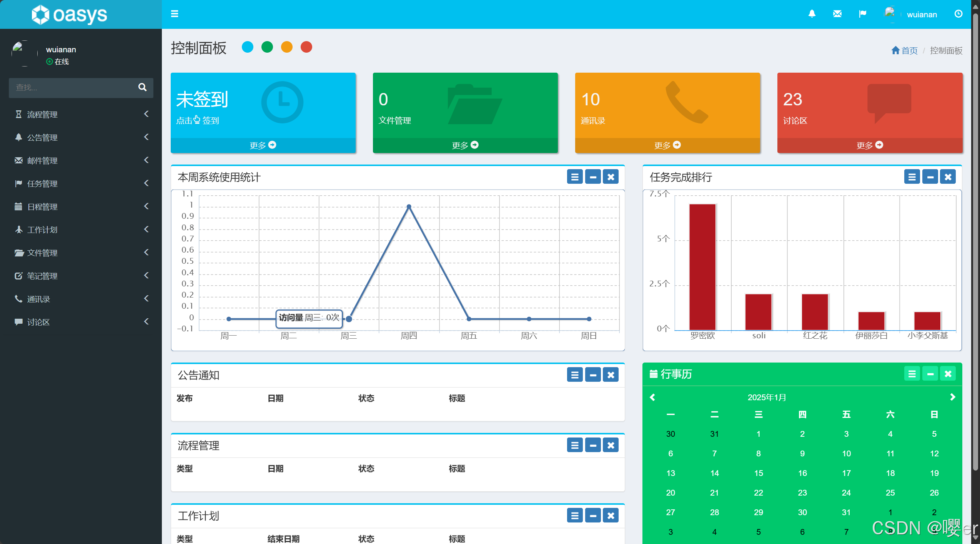Collapse the 公告通知 panel with minus button
This screenshot has width=980, height=544.
coord(592,375)
